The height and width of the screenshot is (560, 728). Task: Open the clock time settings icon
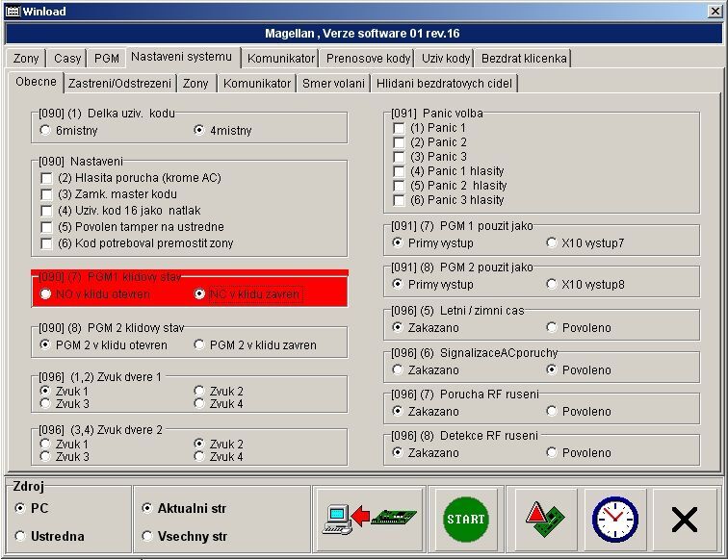(x=614, y=520)
